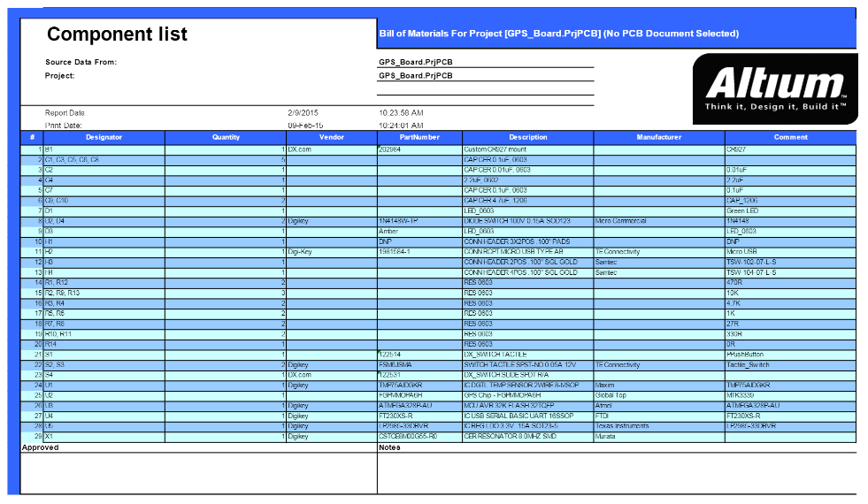Click the 'PartNumber' column header

pyautogui.click(x=419, y=137)
